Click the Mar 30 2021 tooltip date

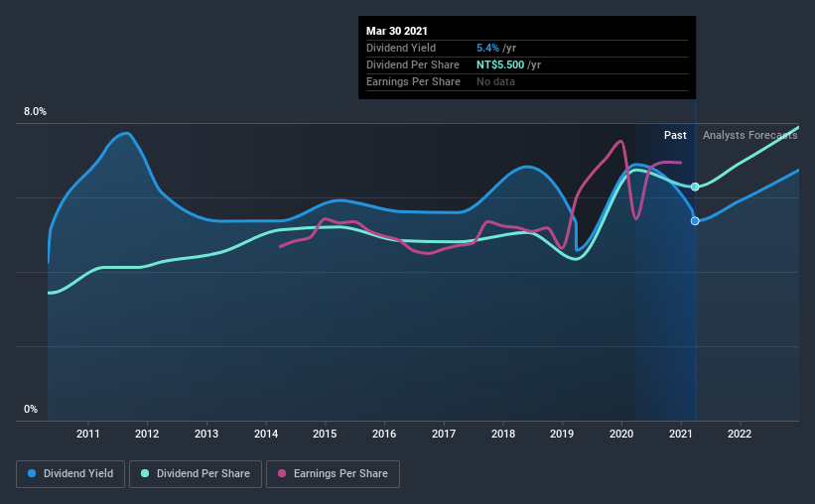pos(397,31)
